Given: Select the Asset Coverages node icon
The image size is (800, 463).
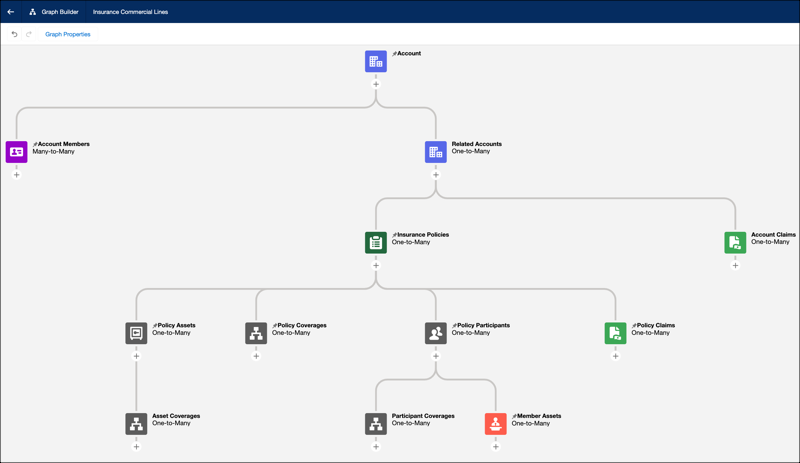Looking at the screenshot, I should (x=136, y=424).
